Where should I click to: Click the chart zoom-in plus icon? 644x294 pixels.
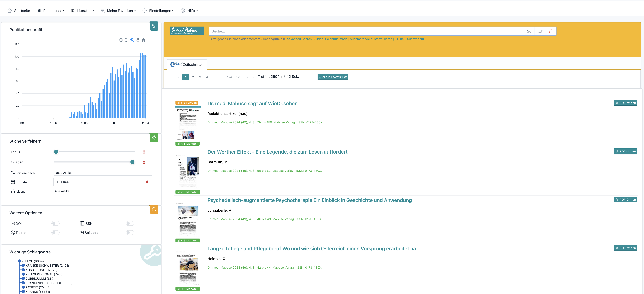pyautogui.click(x=121, y=40)
